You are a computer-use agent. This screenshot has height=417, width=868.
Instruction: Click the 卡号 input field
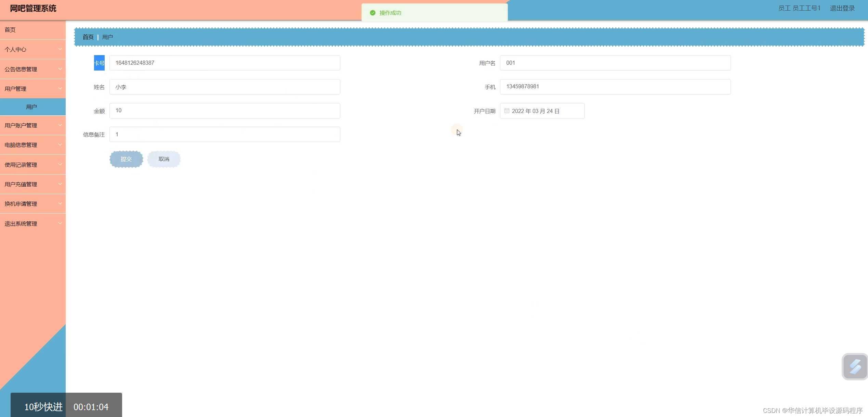224,63
